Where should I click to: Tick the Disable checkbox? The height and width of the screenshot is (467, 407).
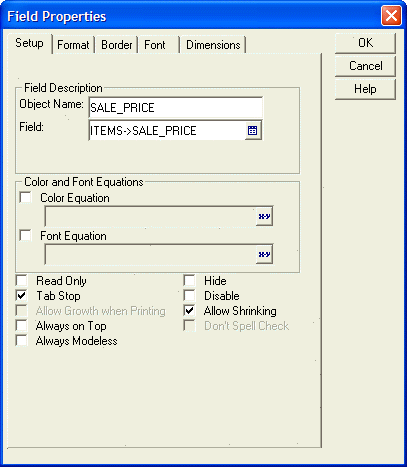(x=189, y=296)
